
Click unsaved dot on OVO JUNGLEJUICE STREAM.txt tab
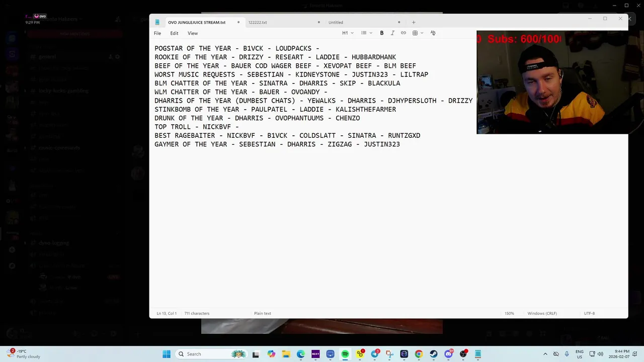click(x=238, y=22)
